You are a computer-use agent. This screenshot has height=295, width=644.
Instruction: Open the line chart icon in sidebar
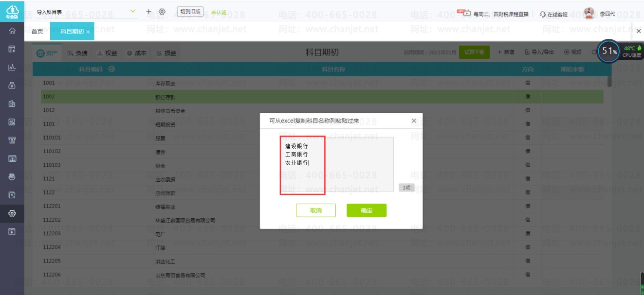12,68
